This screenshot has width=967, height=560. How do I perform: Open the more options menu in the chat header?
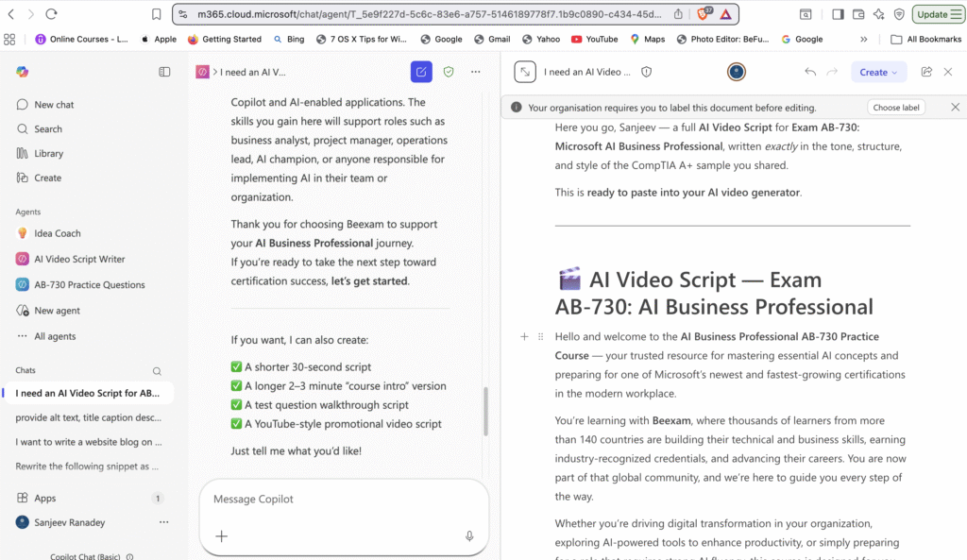tap(475, 72)
